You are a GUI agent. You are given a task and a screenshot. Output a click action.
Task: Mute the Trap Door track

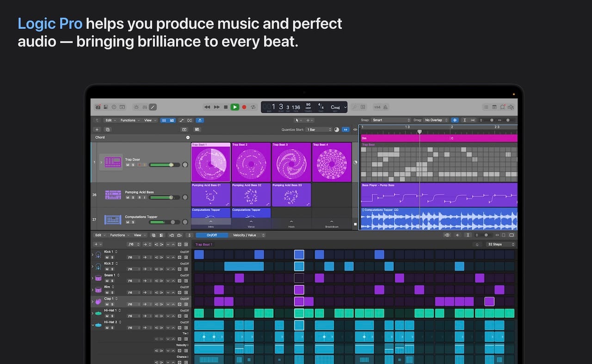click(128, 165)
